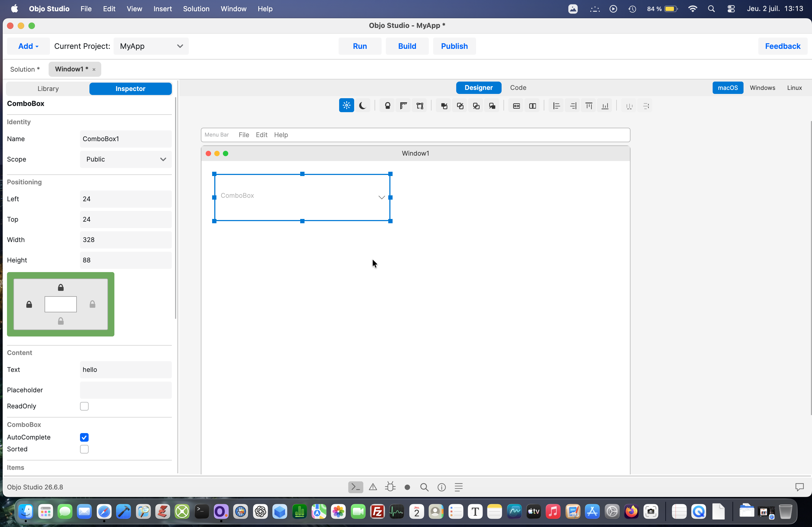Open the Scope dropdown showing Public
The height and width of the screenshot is (527, 812).
126,159
